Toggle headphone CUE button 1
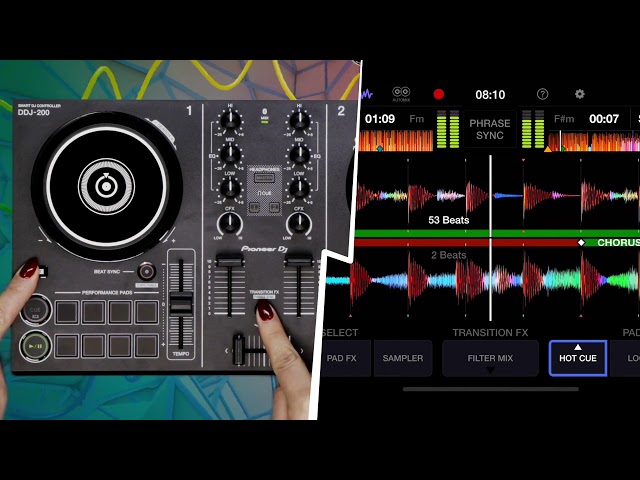Screen dimensions: 640x480 (254, 207)
